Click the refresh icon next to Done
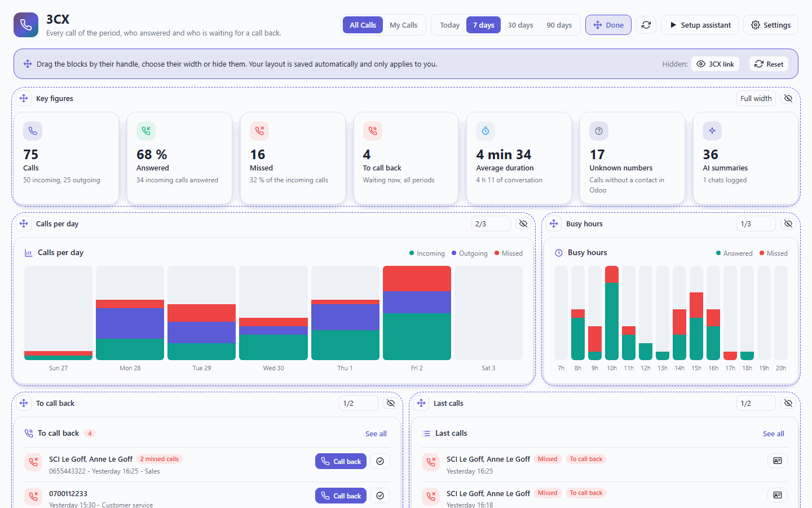Screen dimensions: 812x508 (x=646, y=25)
